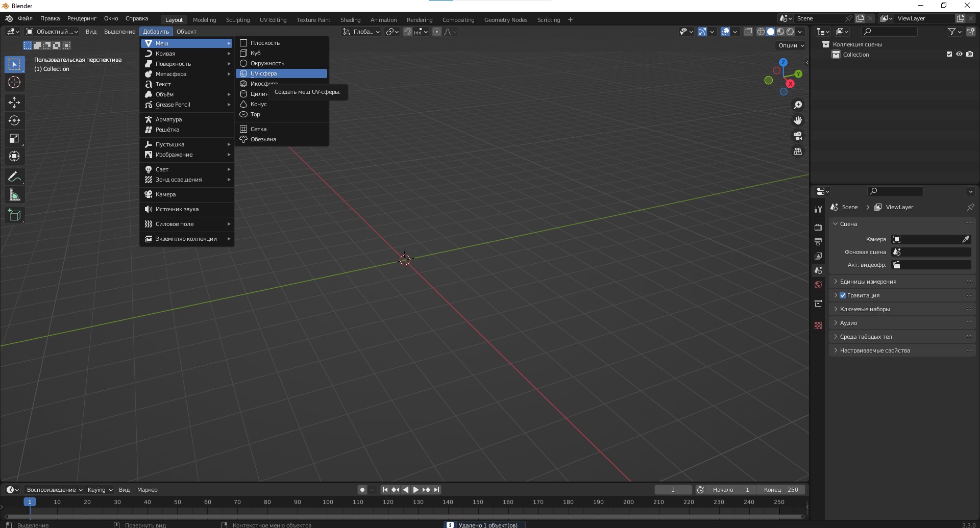Screen dimensions: 980x528
Task: Open the Файл menu
Action: [25, 18]
